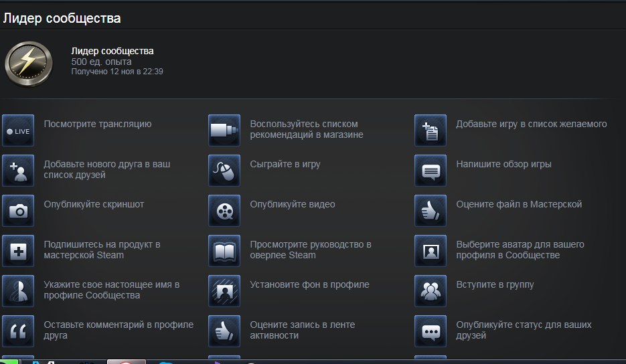Click the text 'Установите фон в профиле'
The height and width of the screenshot is (364, 626).
coord(310,285)
